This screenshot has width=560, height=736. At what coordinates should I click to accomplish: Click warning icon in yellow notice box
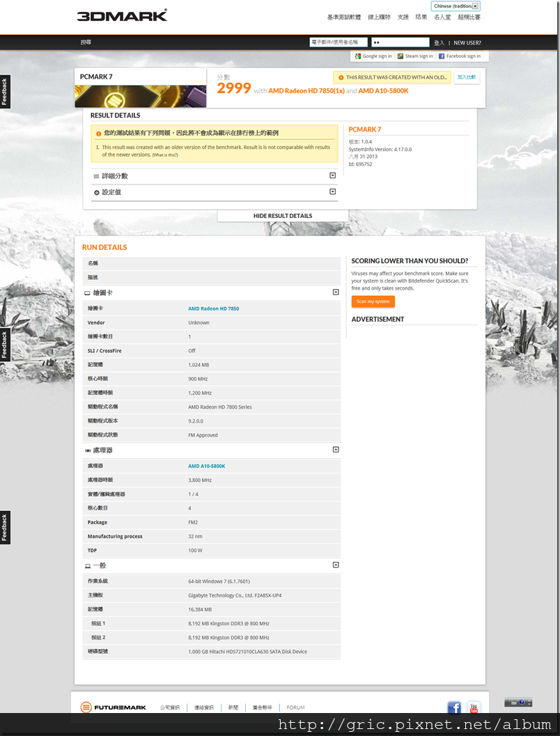(99, 134)
